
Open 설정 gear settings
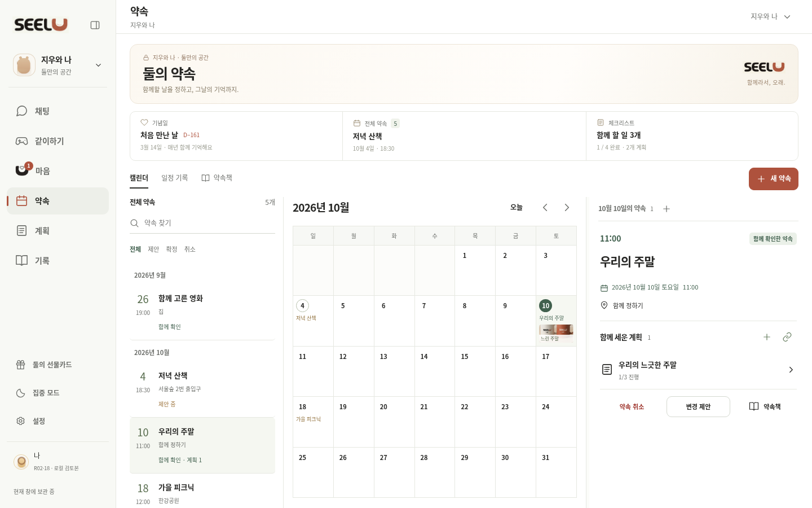[58, 421]
